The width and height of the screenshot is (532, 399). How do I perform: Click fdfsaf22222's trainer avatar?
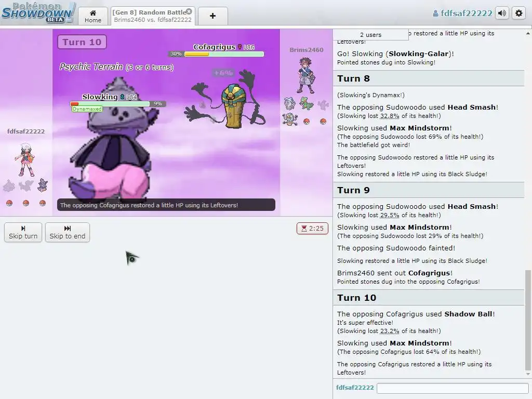25,159
